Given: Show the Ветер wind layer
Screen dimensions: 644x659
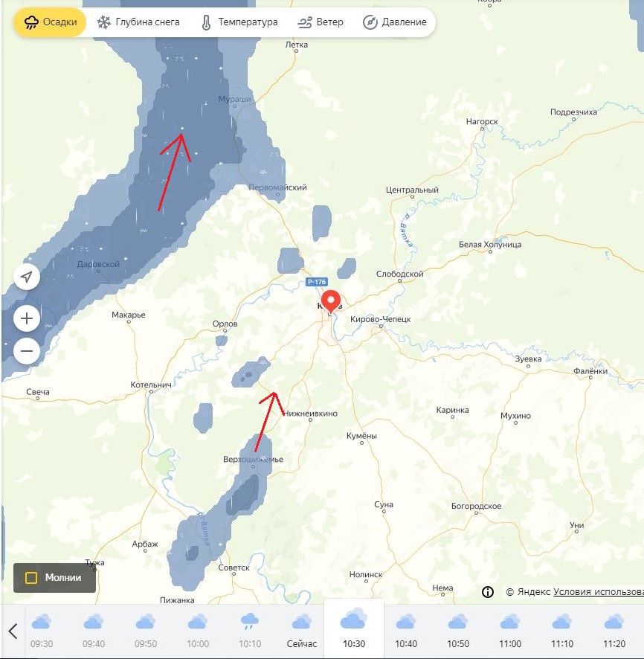Looking at the screenshot, I should 320,22.
